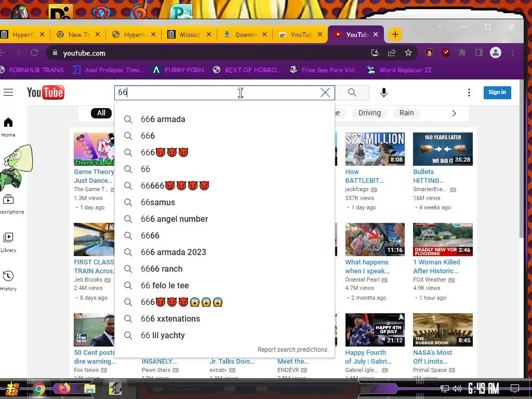Click the Windows Start button

click(12, 389)
